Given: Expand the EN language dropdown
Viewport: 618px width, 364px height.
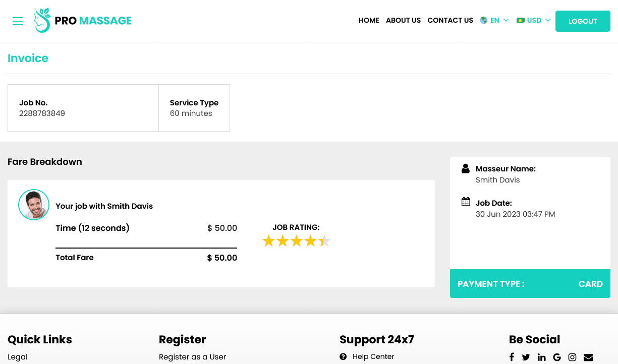Looking at the screenshot, I should [494, 21].
